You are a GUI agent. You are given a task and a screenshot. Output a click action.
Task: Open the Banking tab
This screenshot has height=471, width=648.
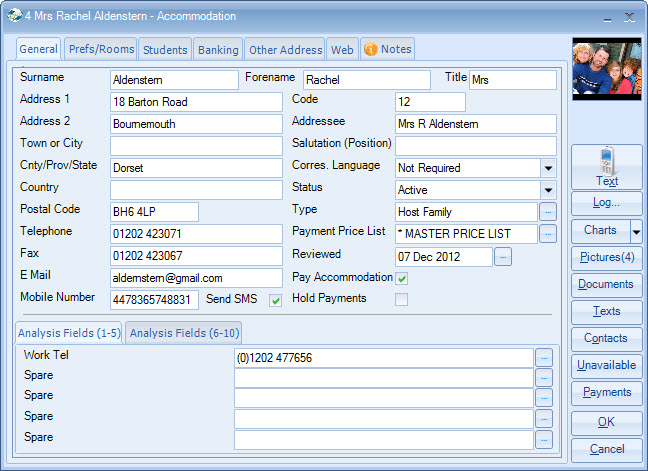[x=218, y=50]
